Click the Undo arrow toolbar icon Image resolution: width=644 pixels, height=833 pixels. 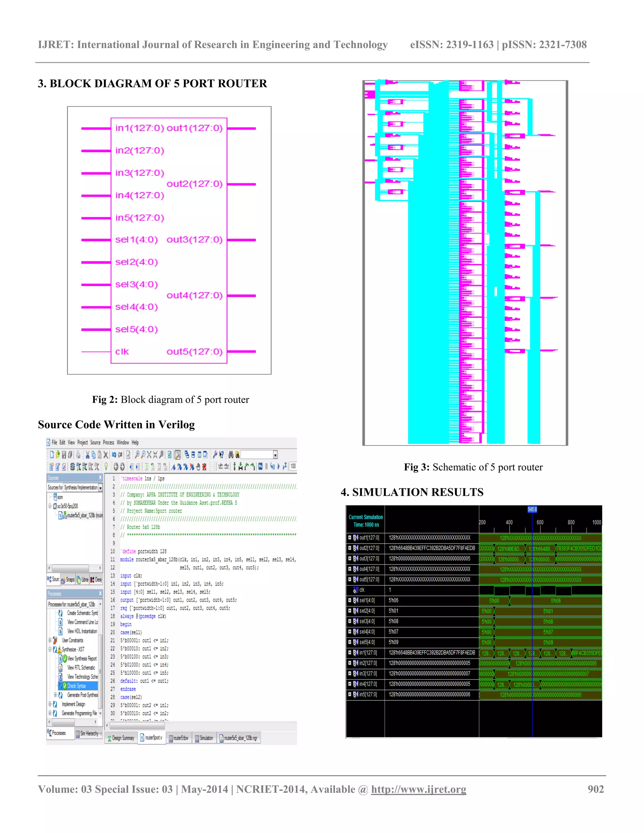tap(114, 455)
